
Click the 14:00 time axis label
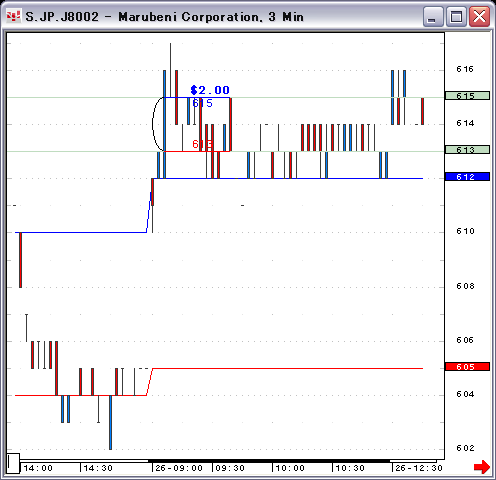[38, 468]
